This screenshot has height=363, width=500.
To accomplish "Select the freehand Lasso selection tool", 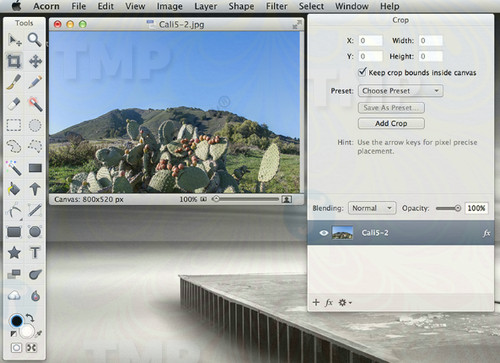I will 14,146.
